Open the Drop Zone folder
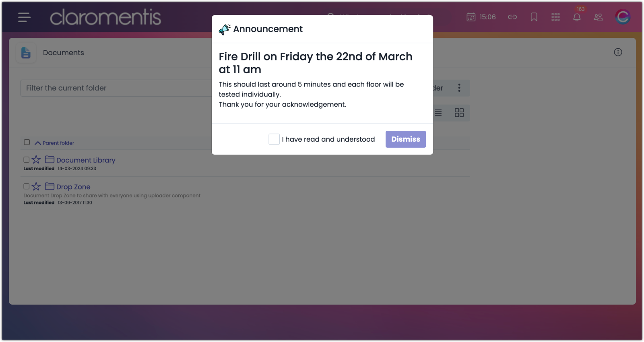The image size is (644, 342). [x=73, y=187]
